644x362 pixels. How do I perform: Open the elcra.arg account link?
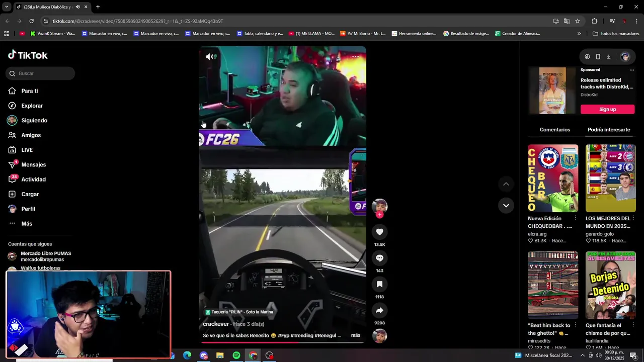pos(537,234)
